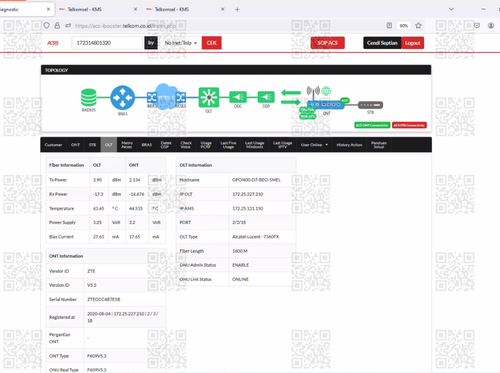Open the Usage PCRF tab
Screen dimensions: 500x373
click(206, 145)
